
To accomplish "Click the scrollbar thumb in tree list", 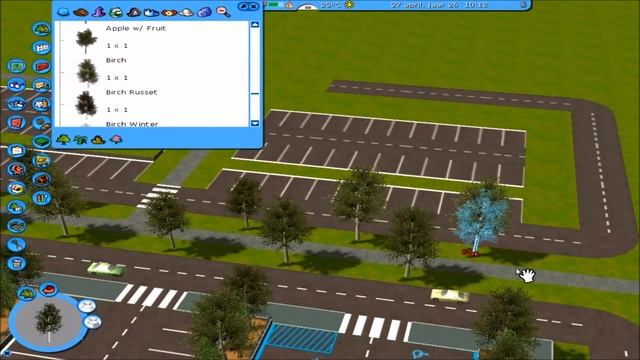I will coord(255,93).
